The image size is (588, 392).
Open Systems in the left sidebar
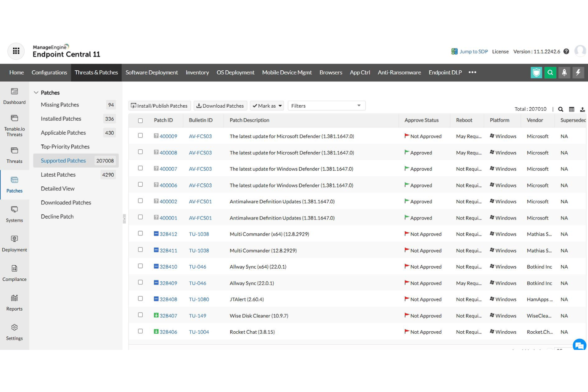coord(14,214)
